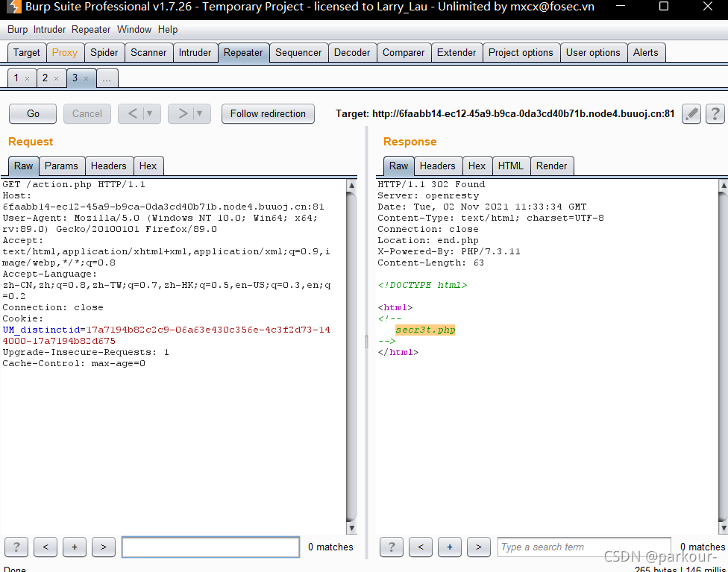
Task: Click 'GET /action.php HTTP/1.1' request line
Action: [74, 184]
